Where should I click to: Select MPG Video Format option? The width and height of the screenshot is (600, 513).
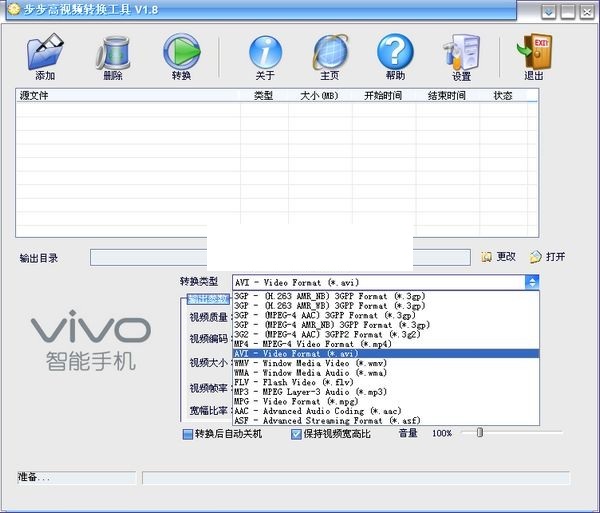386,401
